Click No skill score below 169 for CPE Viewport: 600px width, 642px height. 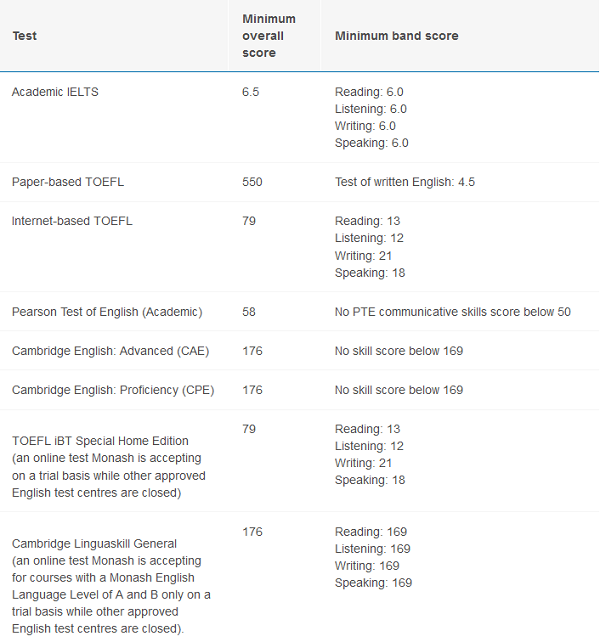pyautogui.click(x=399, y=390)
